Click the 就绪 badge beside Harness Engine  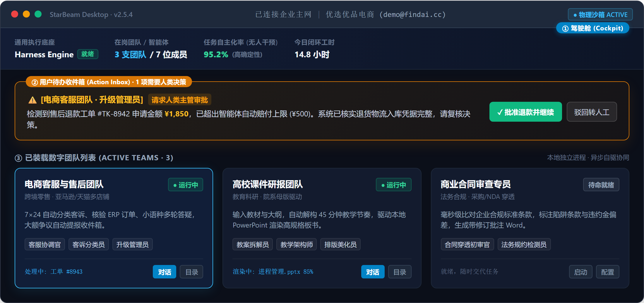coord(88,54)
